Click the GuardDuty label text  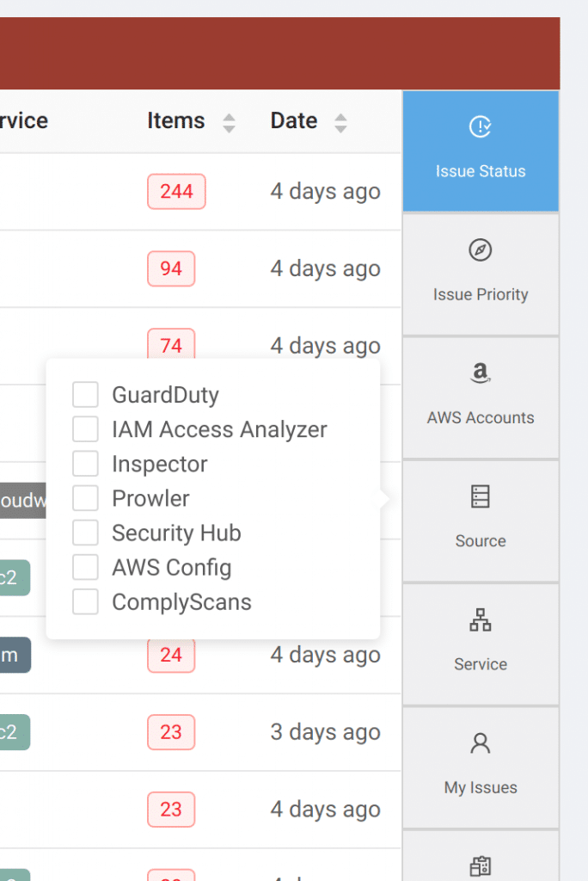(x=166, y=395)
